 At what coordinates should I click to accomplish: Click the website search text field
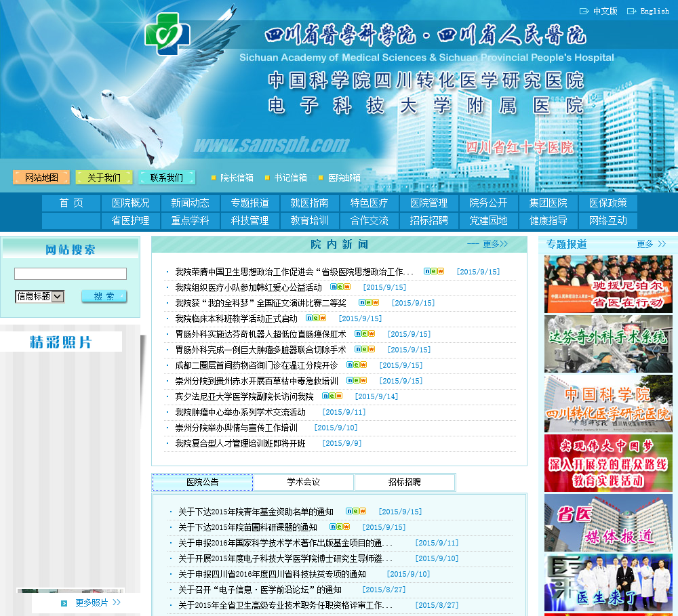click(71, 274)
